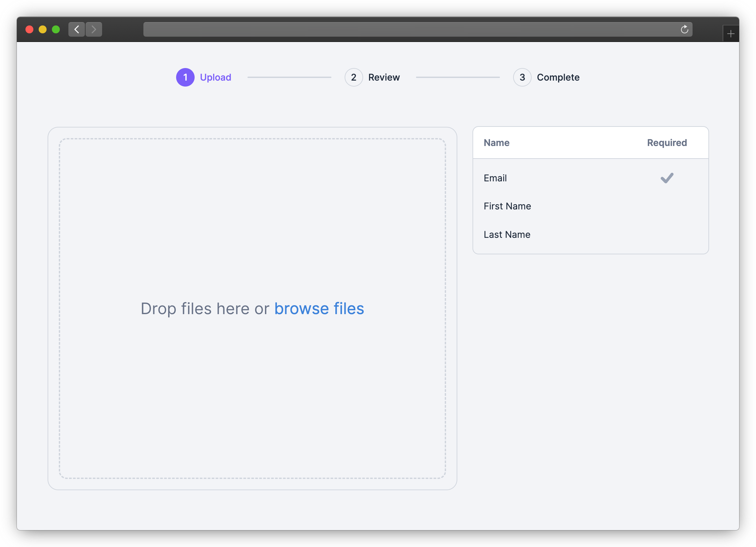Select the Complete step label
The height and width of the screenshot is (547, 756).
[558, 77]
